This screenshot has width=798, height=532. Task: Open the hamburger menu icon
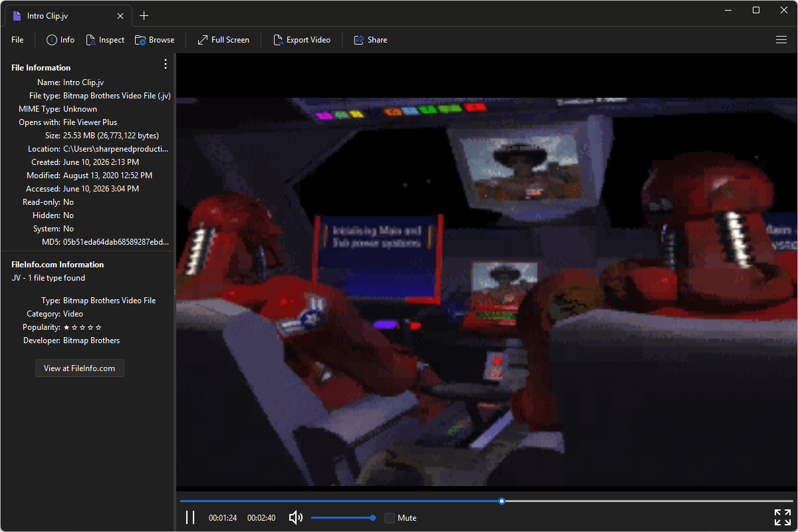(781, 40)
